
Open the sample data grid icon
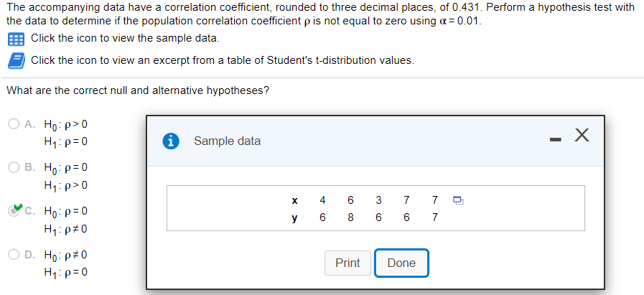tap(16, 38)
